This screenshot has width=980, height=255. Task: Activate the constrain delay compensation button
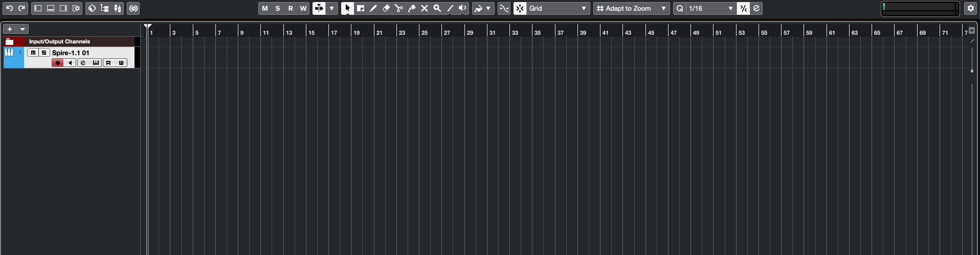tap(133, 8)
